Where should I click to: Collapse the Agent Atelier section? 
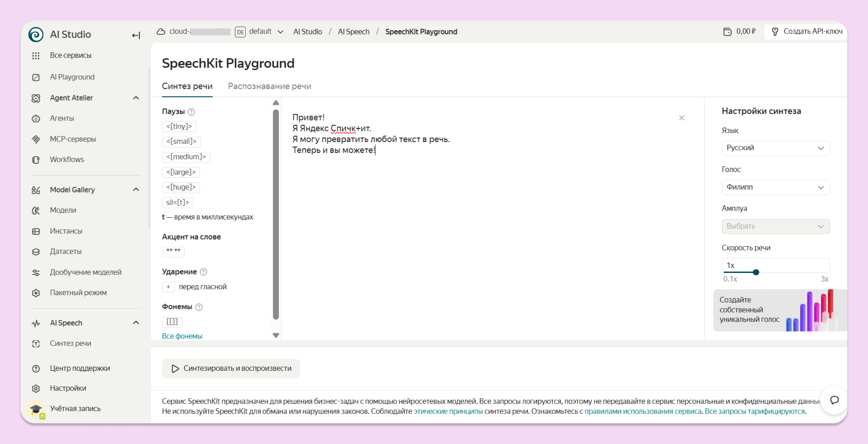coord(136,98)
